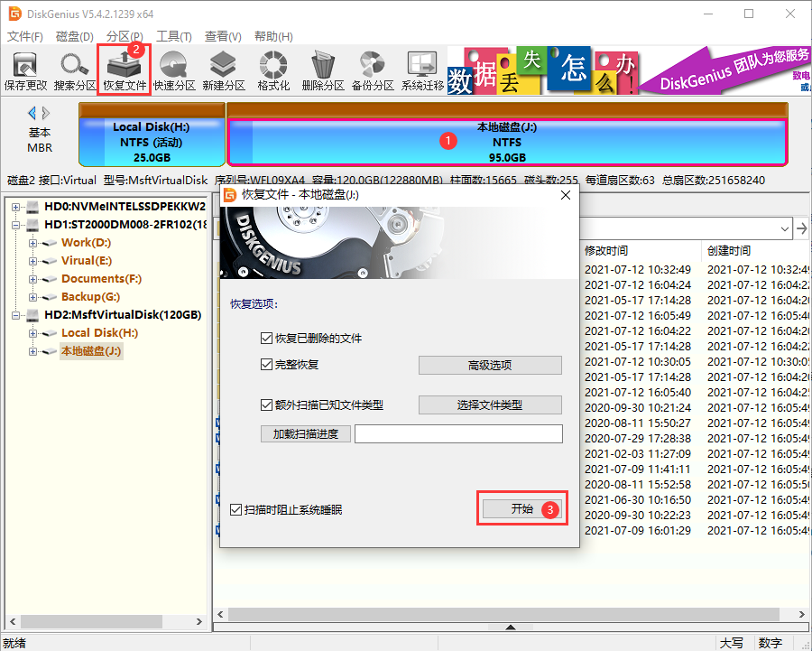This screenshot has width=812, height=651.
Task: Click the tree panel horizontal scrollbar
Action: pos(91,621)
